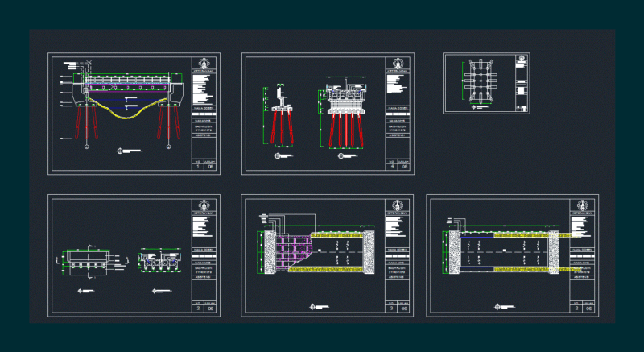Image resolution: width=644 pixels, height=352 pixels.
Task: Click the sheet number cell showing "4"
Action: click(x=392, y=167)
